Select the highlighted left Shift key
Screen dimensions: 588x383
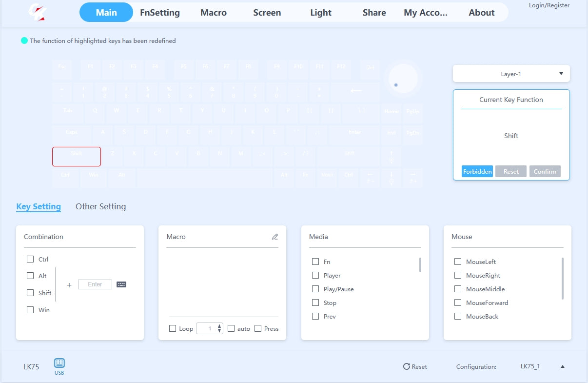(77, 157)
